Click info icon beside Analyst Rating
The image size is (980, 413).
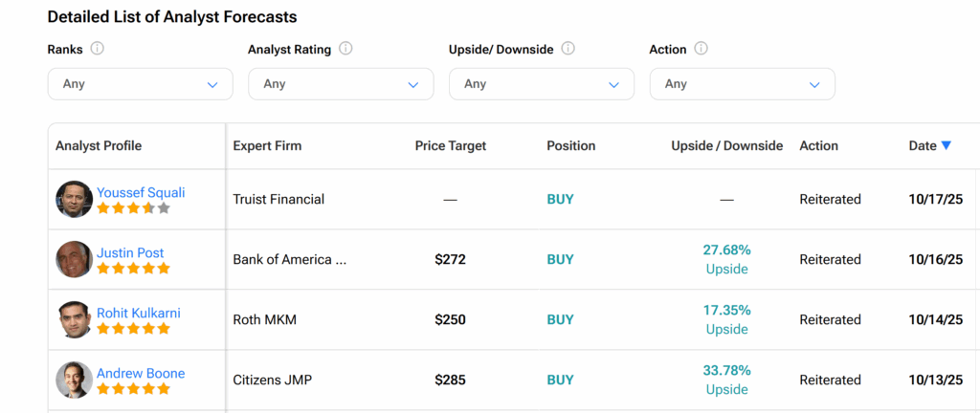pyautogui.click(x=345, y=49)
